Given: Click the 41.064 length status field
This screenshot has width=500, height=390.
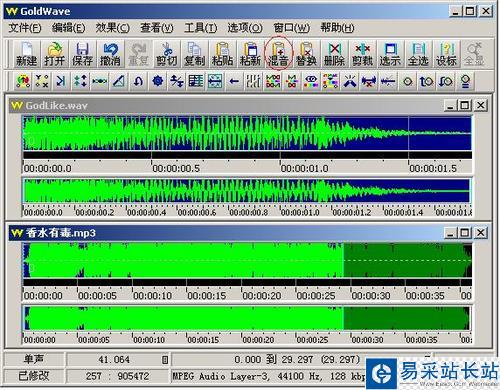Looking at the screenshot, I should (x=114, y=360).
